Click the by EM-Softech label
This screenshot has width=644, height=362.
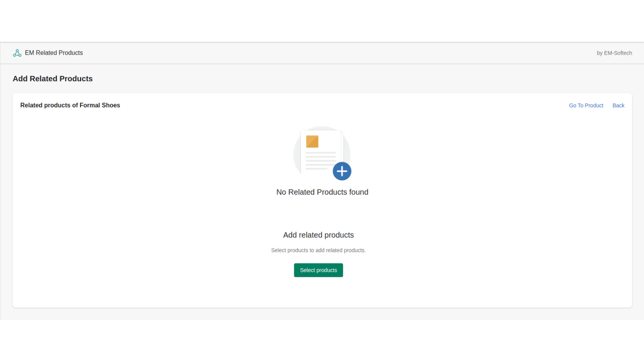point(614,53)
